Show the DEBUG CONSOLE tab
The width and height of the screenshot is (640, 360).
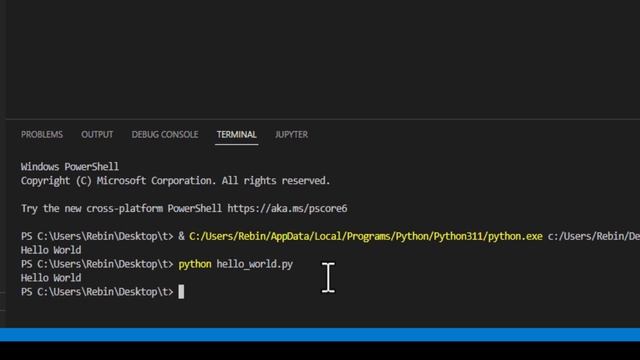tap(165, 135)
